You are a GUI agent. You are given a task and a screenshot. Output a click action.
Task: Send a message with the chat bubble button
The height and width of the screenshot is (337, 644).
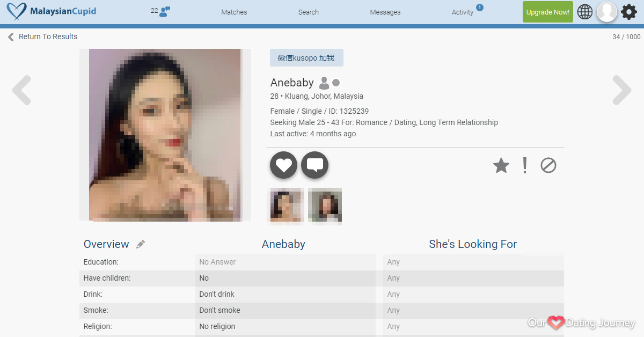tap(314, 165)
